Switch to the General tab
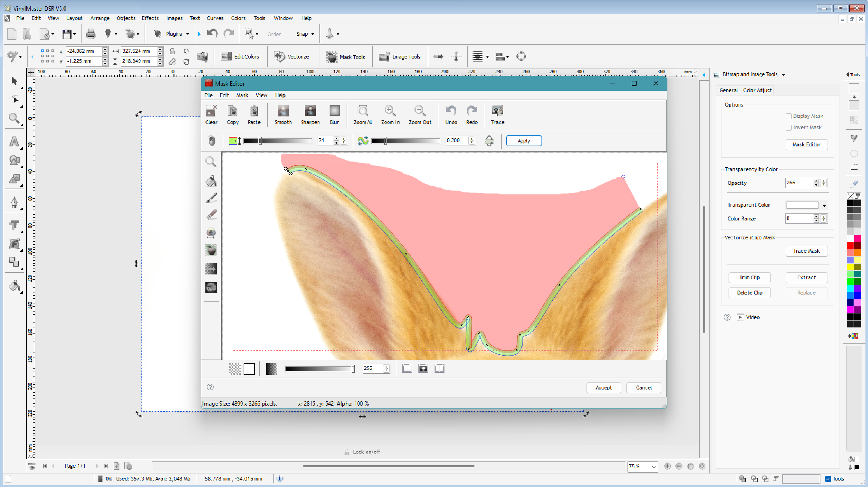Screen dimensions: 868x487 click(x=728, y=90)
